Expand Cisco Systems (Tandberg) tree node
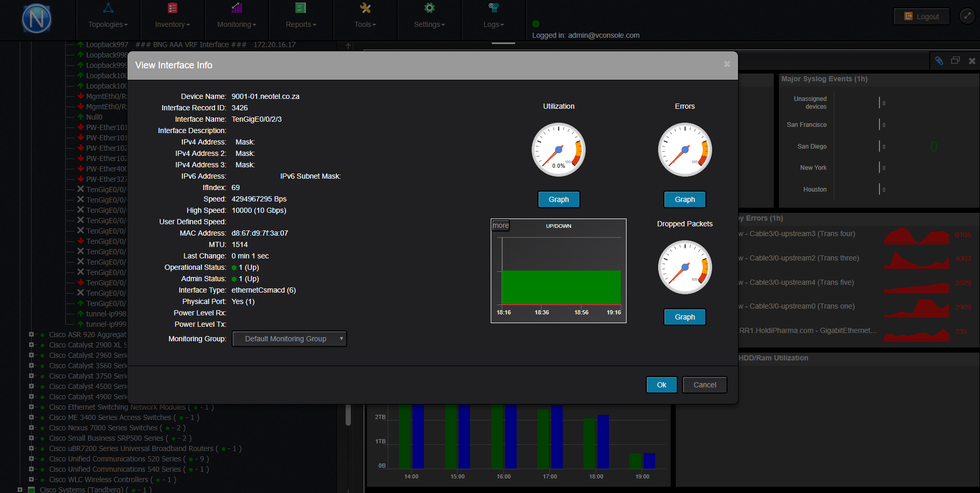The image size is (980, 493). click(x=20, y=489)
